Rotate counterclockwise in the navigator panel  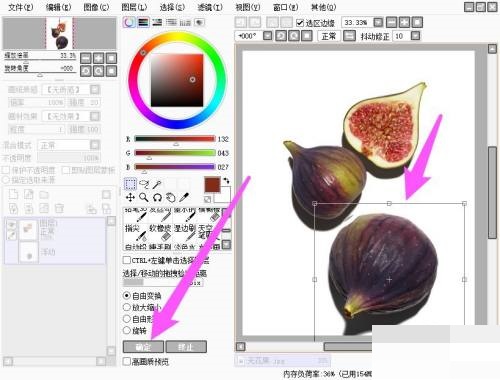[x=86, y=71]
